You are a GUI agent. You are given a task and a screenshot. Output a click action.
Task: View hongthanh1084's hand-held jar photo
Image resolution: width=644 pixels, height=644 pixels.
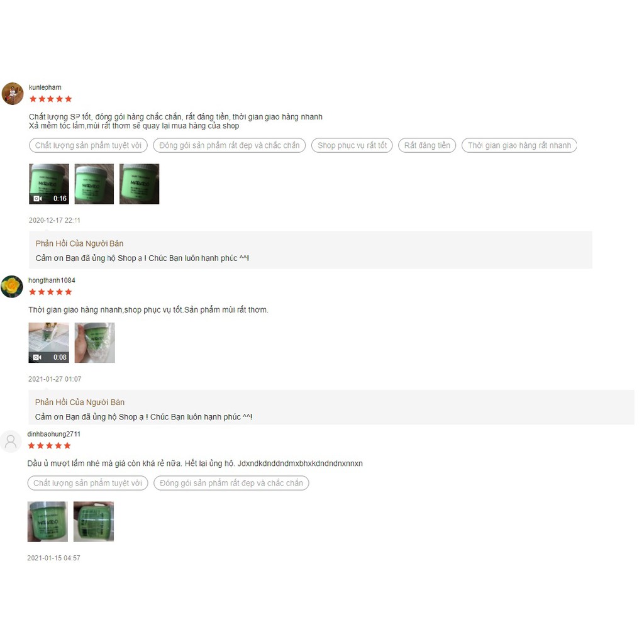94,343
